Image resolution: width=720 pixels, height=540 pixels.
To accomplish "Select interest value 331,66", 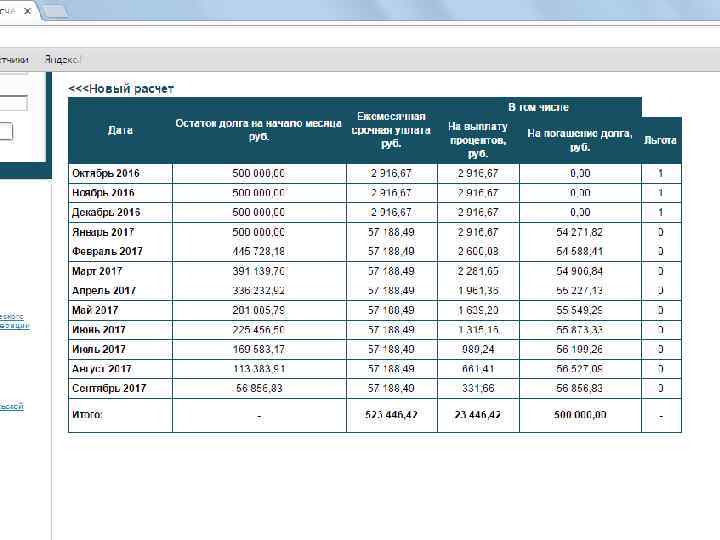I will [x=478, y=388].
